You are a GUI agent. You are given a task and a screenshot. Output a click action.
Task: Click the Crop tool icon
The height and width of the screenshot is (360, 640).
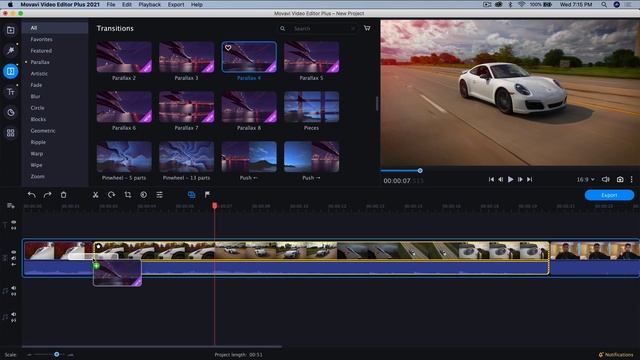tap(128, 195)
